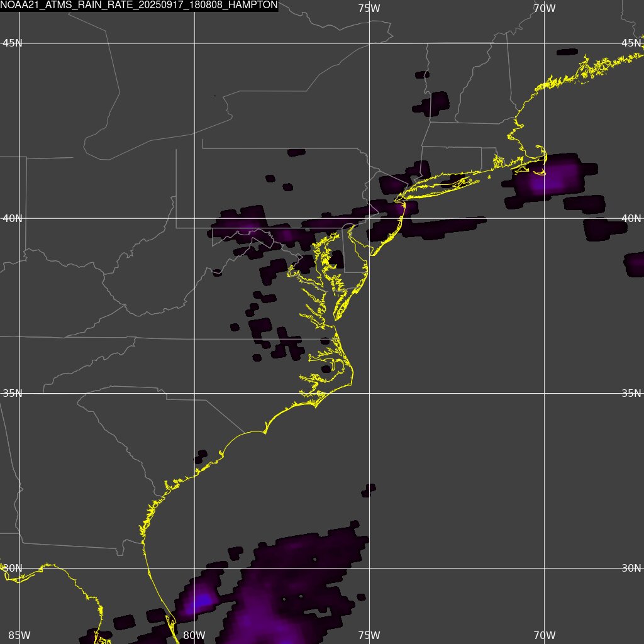This screenshot has width=644, height=644.
Task: Select the 85W longitude label along the bottom edge
Action: click(x=19, y=635)
